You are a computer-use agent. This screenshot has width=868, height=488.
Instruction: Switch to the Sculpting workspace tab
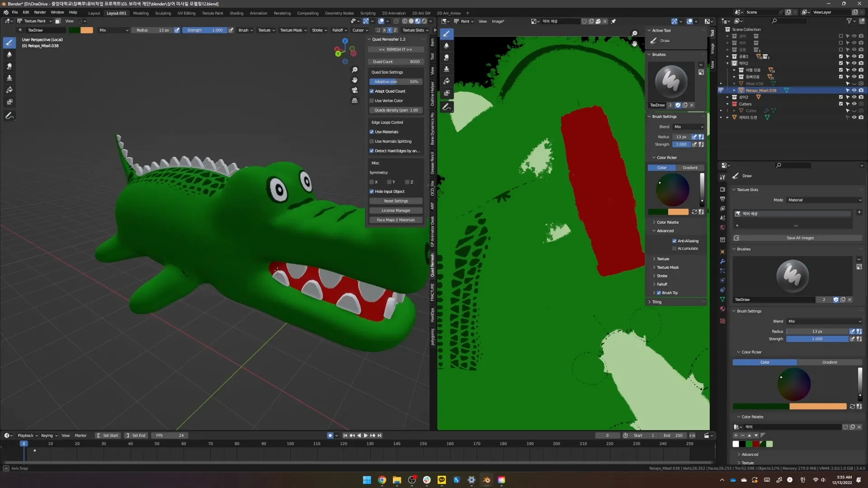pos(163,13)
